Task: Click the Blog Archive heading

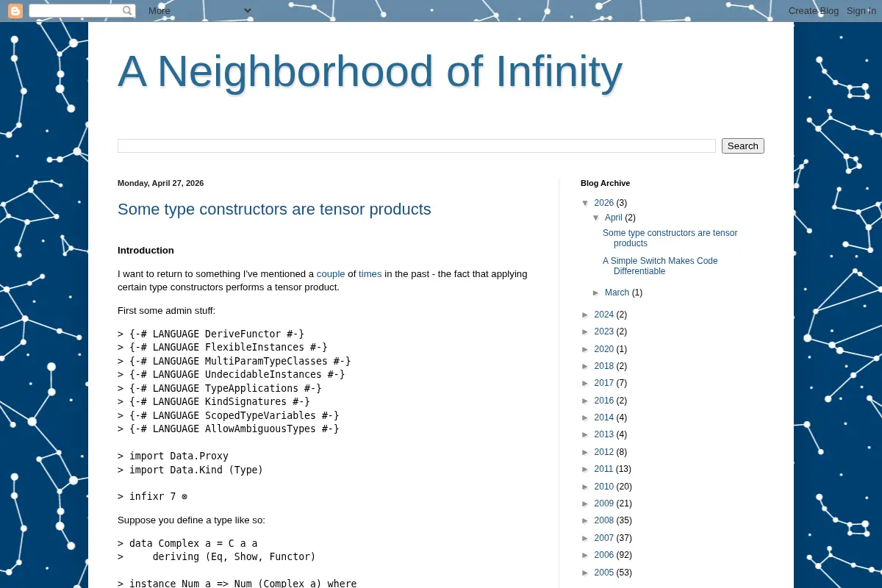Action: [605, 183]
